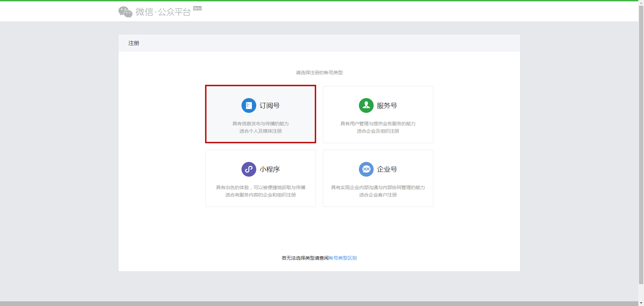Select the 服务号 account type card
This screenshot has width=644, height=306.
(378, 114)
